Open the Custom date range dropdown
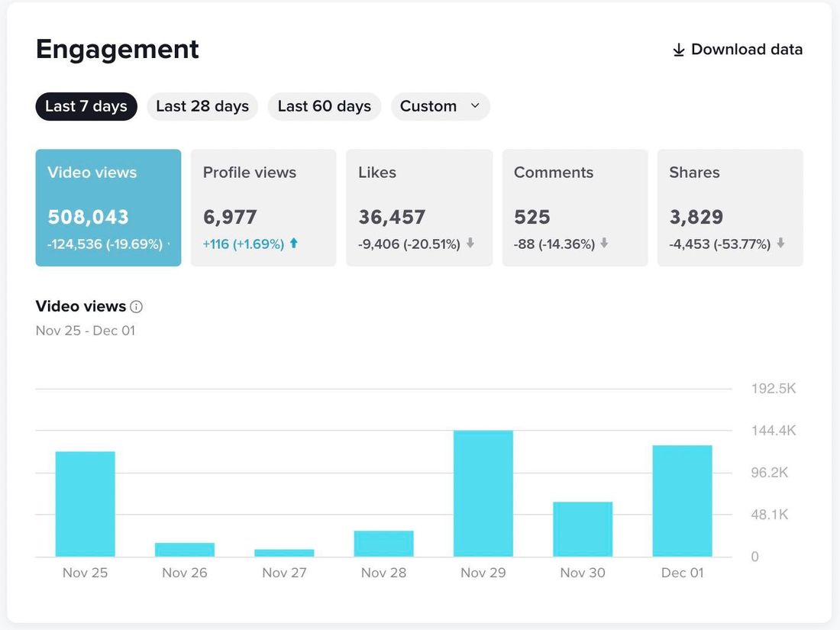This screenshot has height=630, width=840. (440, 106)
